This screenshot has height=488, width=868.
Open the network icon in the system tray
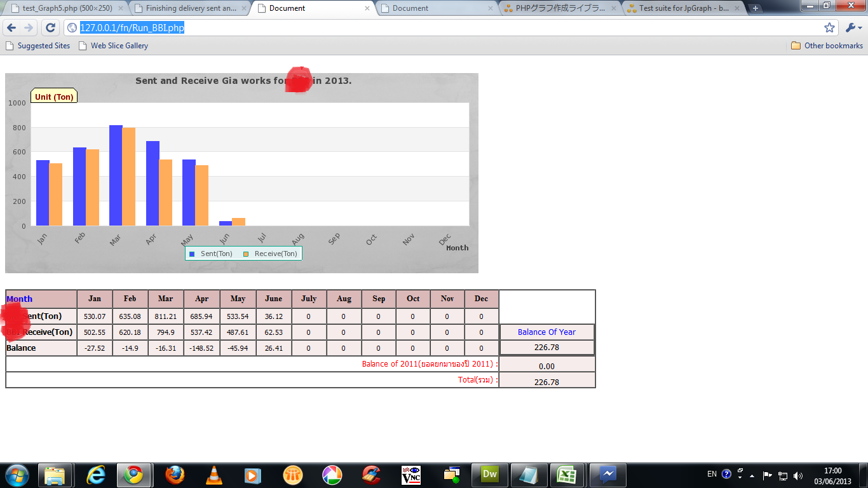point(783,475)
